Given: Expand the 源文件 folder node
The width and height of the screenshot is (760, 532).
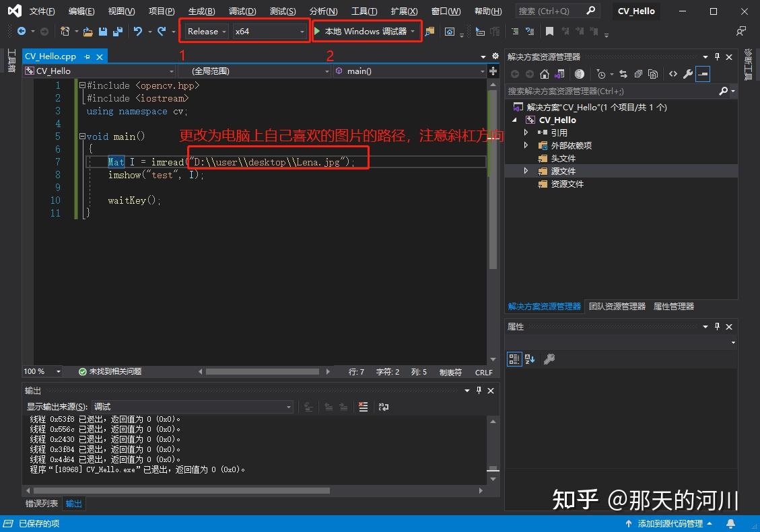Looking at the screenshot, I should point(526,171).
